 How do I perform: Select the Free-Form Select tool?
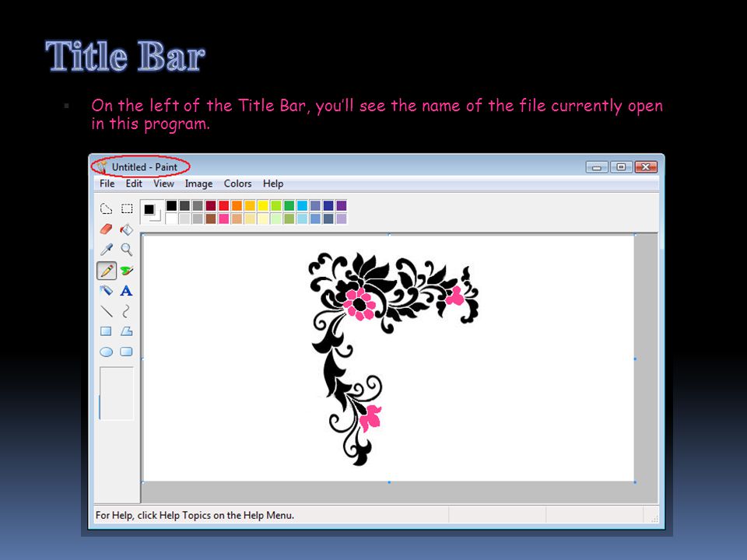(x=106, y=208)
